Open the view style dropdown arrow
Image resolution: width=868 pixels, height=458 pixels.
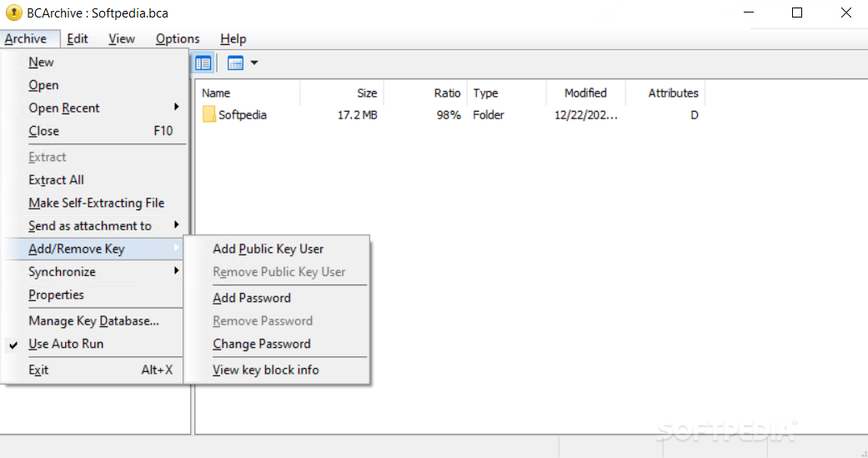point(254,63)
